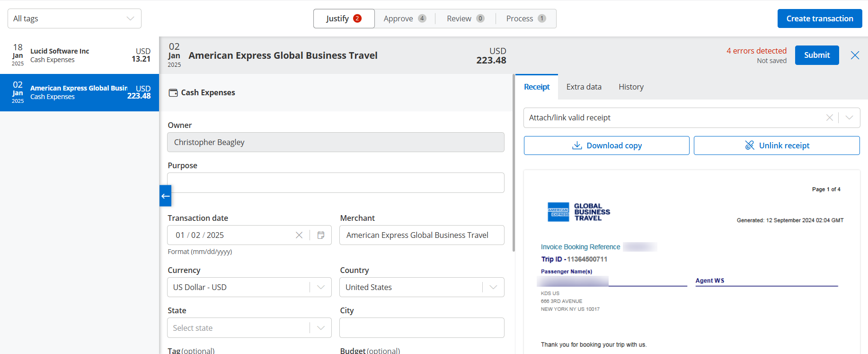The height and width of the screenshot is (354, 868).
Task: Switch to the Review tab
Action: [465, 18]
